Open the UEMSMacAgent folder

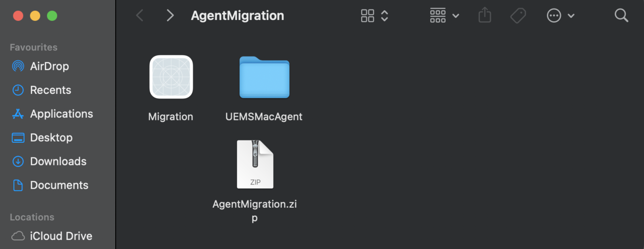(264, 78)
